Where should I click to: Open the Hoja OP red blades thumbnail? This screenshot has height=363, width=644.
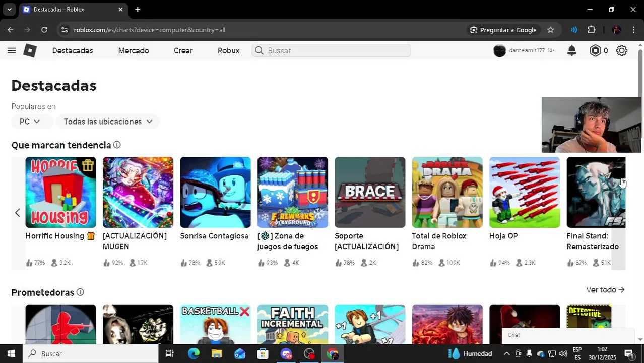pos(525,192)
